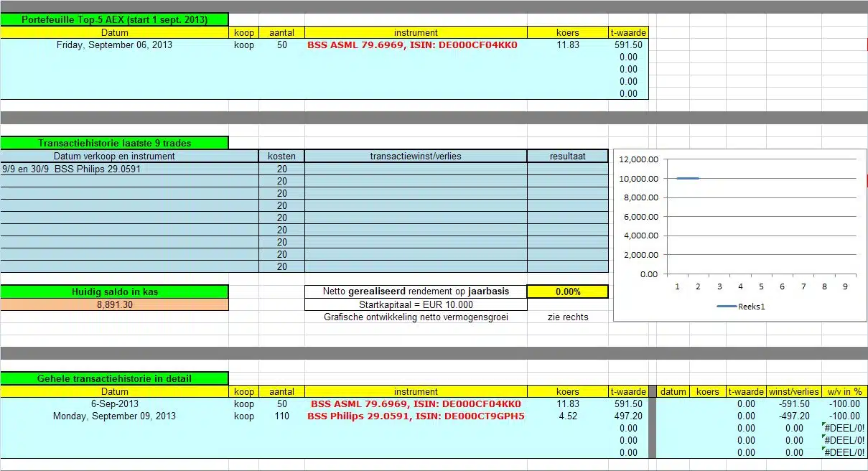Select the yellow 0.00% rendement cell
This screenshot has width=868, height=471.
(567, 292)
